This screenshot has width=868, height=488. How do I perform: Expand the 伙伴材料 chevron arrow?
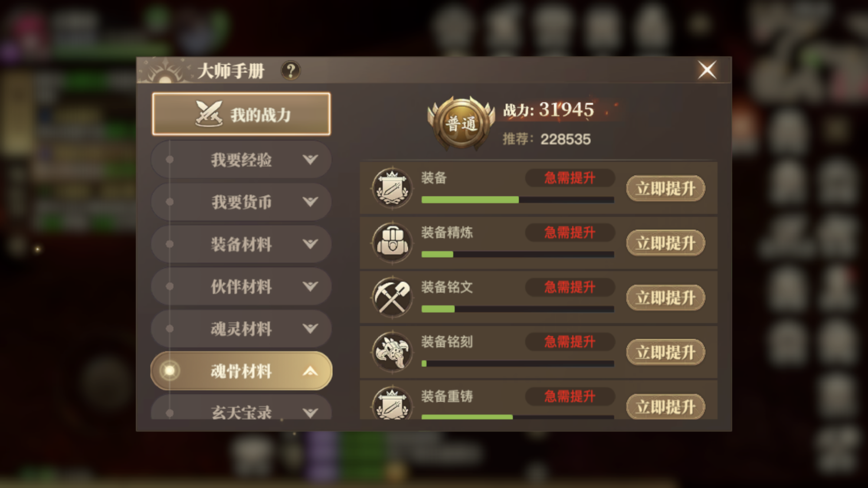tap(310, 286)
